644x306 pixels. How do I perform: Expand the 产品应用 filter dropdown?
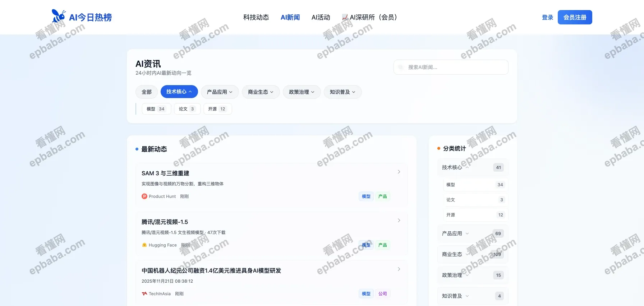pos(219,92)
